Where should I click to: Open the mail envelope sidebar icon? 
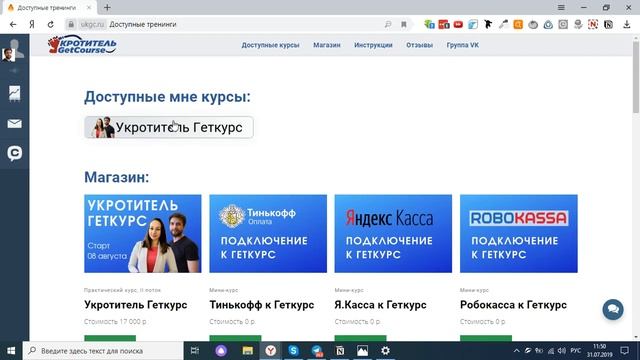click(x=14, y=124)
